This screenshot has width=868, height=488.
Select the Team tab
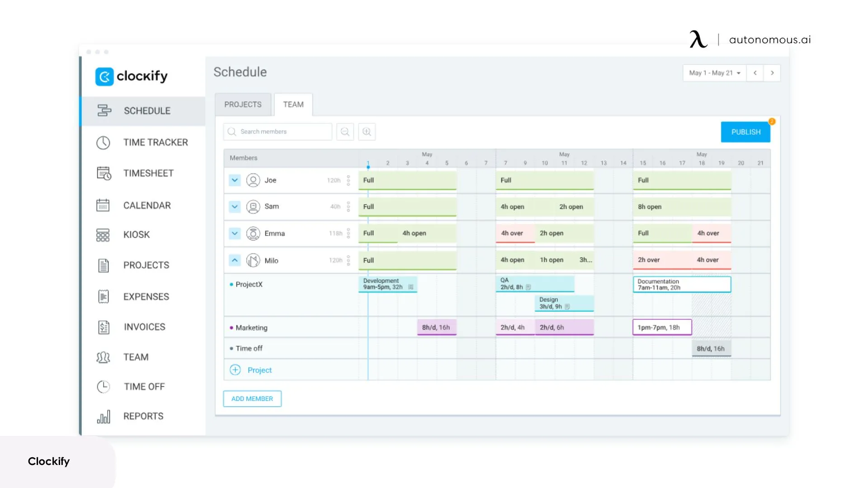(293, 105)
